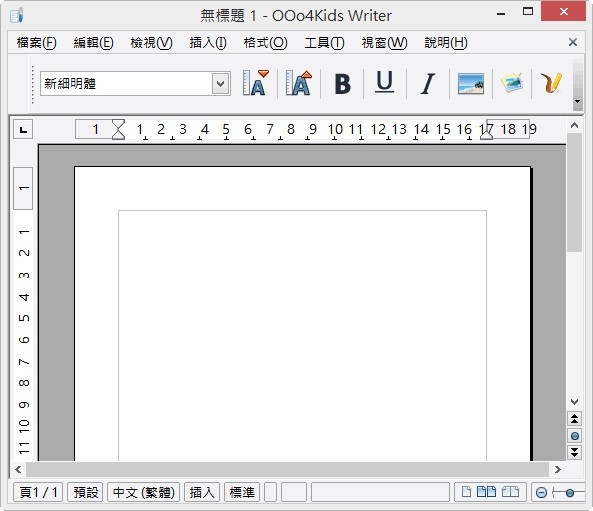
Task: Decrease font size with the shrink-A icon
Action: coord(256,83)
